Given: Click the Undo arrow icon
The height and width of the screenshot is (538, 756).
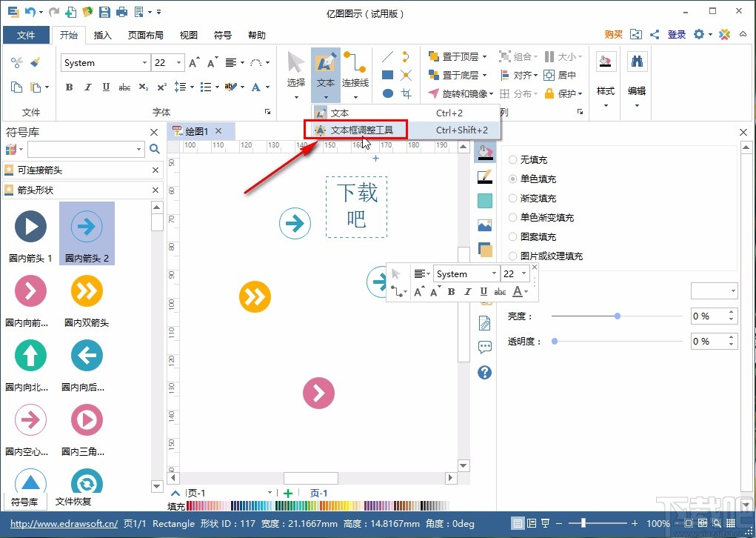Looking at the screenshot, I should pos(30,12).
